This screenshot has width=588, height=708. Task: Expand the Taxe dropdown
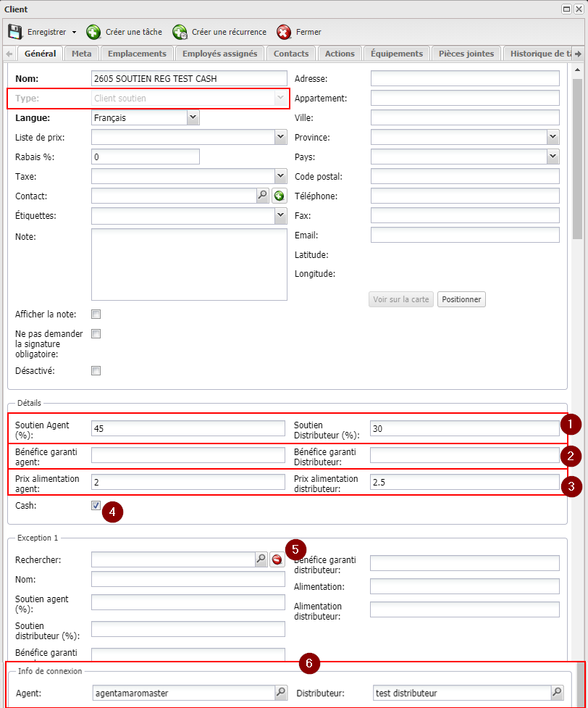281,177
